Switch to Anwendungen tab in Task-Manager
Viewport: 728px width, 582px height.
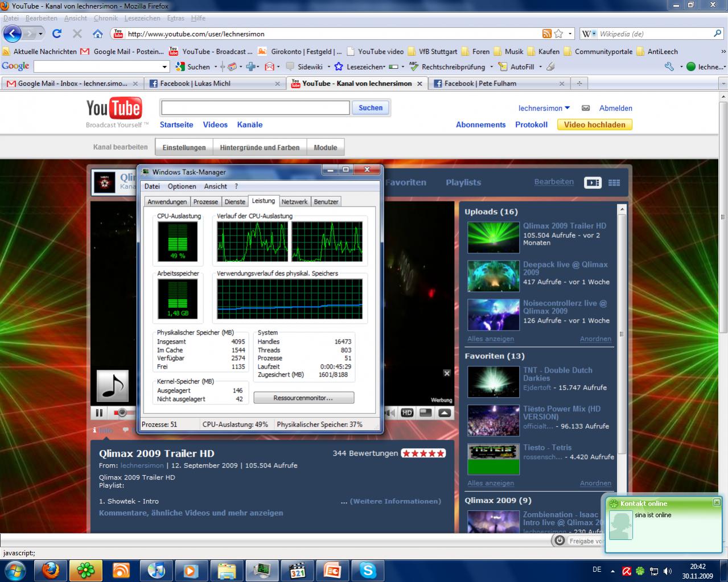coord(167,201)
